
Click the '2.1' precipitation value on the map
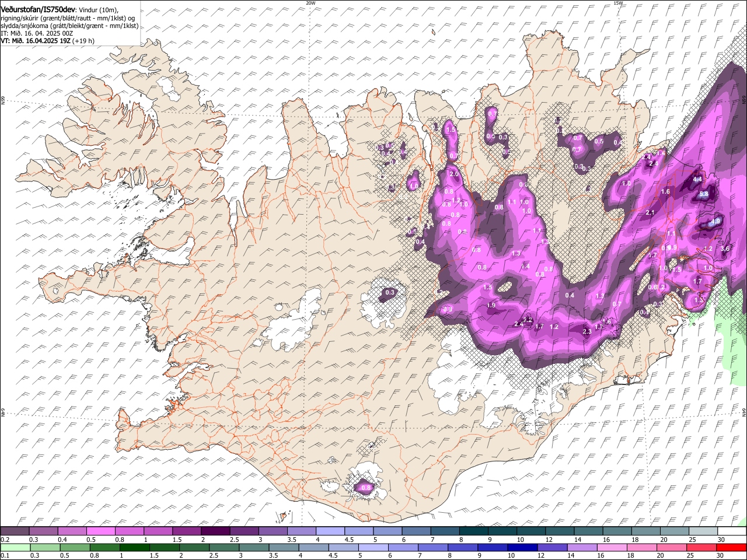click(x=651, y=212)
